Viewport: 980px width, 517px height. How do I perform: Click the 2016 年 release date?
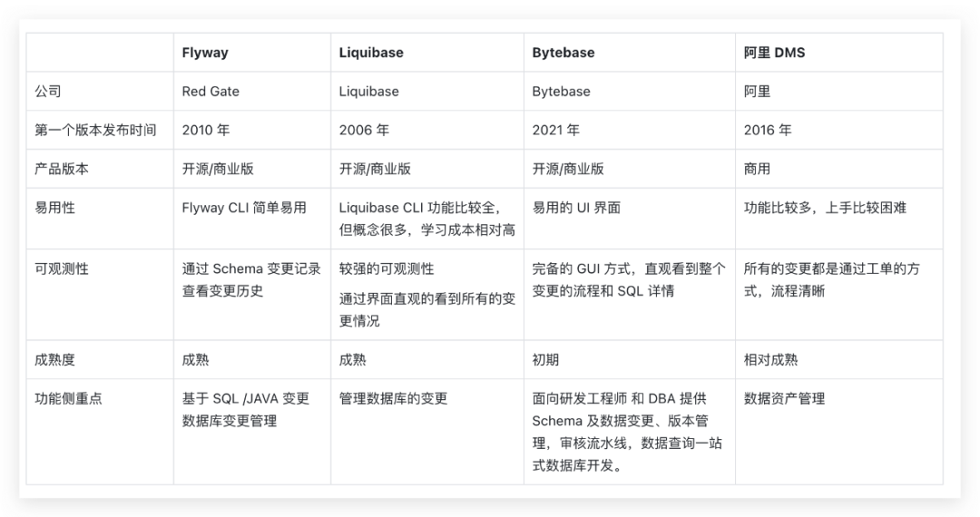pyautogui.click(x=768, y=130)
